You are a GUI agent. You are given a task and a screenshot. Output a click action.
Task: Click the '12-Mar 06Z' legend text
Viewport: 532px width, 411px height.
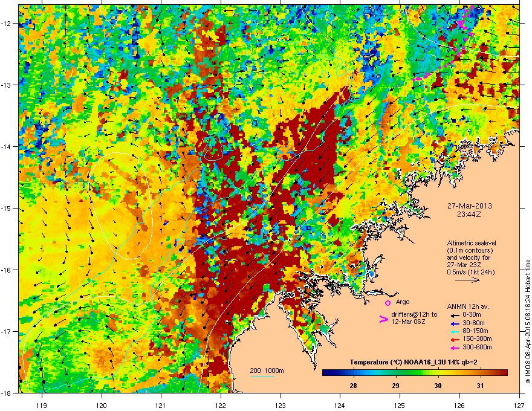tap(408, 322)
